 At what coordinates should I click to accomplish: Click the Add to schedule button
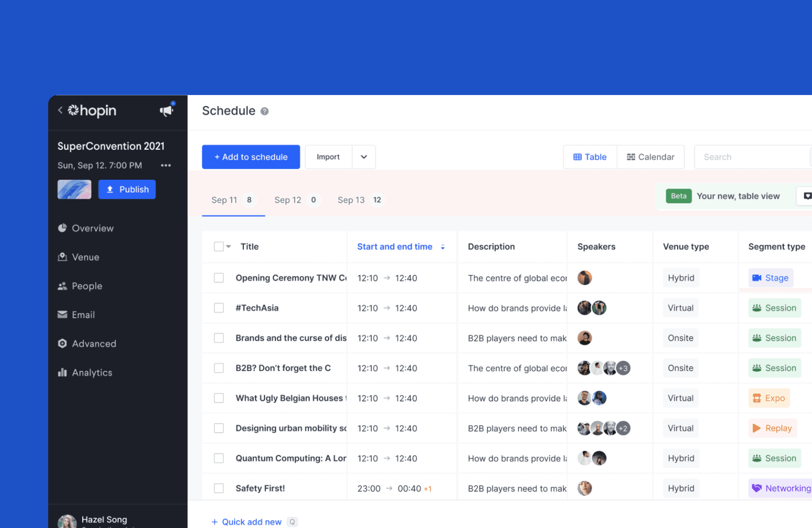[251, 157]
